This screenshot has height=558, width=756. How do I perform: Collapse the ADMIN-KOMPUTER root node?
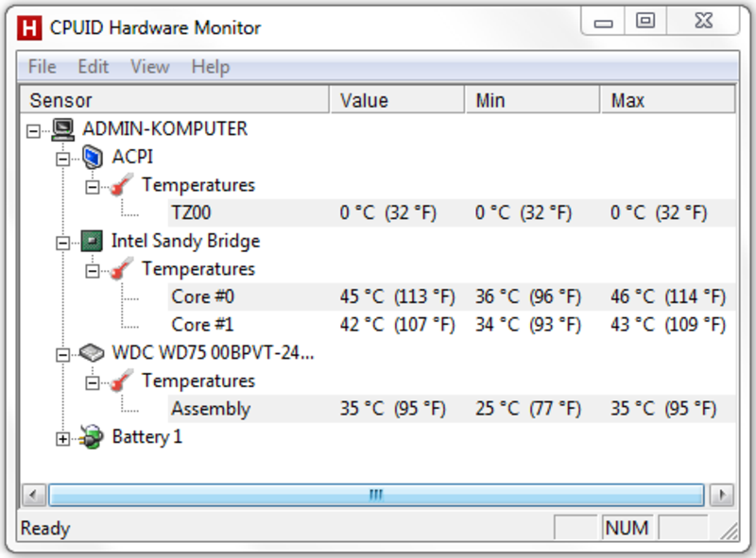[33, 130]
